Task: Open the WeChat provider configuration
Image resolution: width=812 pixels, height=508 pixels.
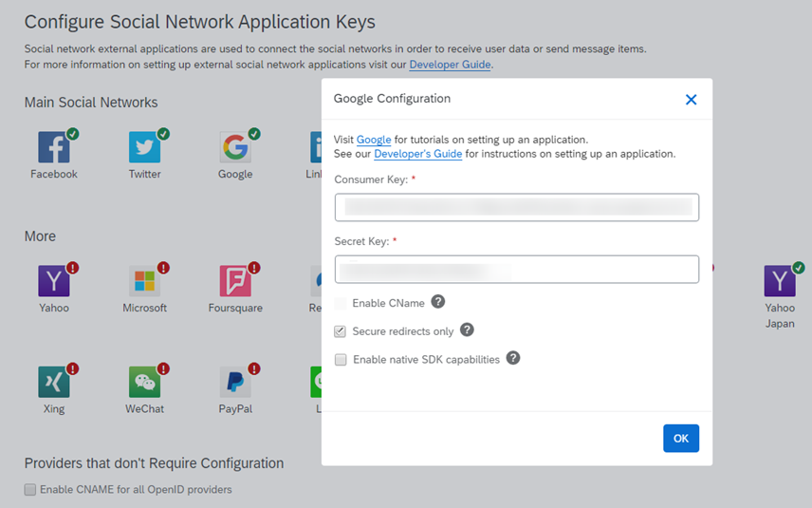Action: 144,382
